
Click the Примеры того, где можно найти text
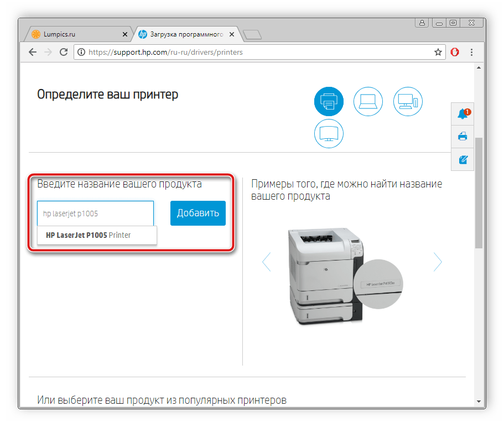[x=346, y=190]
